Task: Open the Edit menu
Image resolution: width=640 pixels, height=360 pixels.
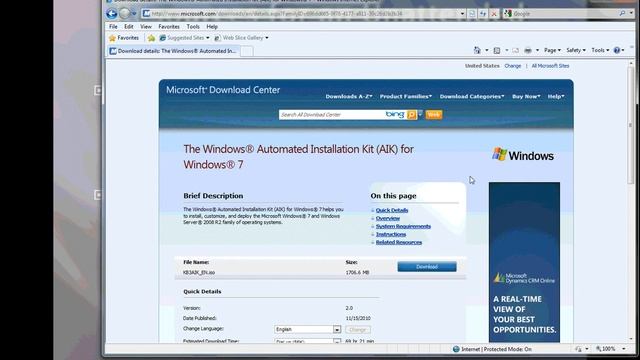Action: 129,27
